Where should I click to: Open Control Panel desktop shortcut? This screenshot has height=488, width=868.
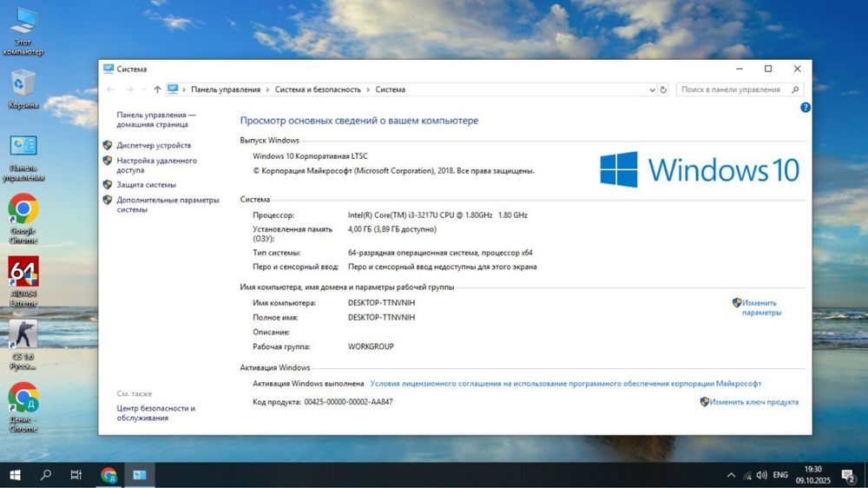[x=23, y=158]
